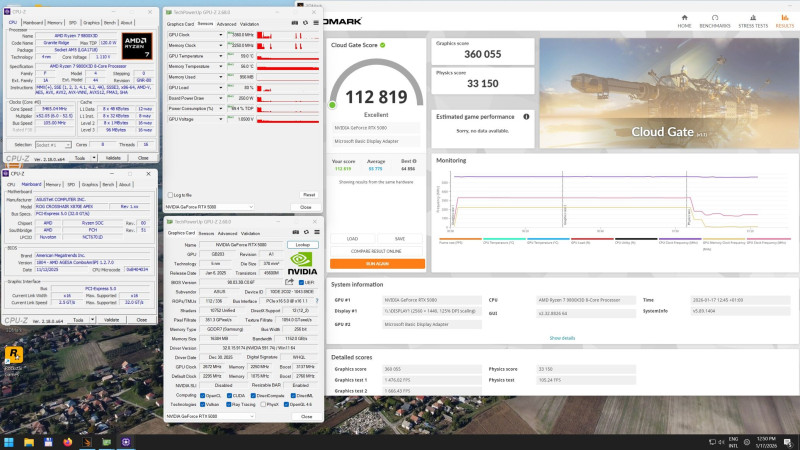Click refresh icon in GPU-Z Graphics Card window
Screen dimensions: 800x450
click(x=306, y=232)
